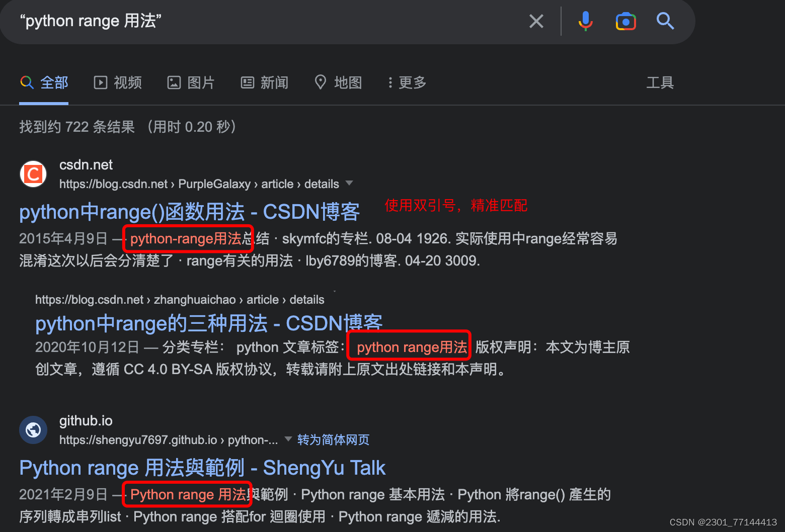Start voice search with the microphone icon
This screenshot has width=785, height=532.
tap(585, 21)
